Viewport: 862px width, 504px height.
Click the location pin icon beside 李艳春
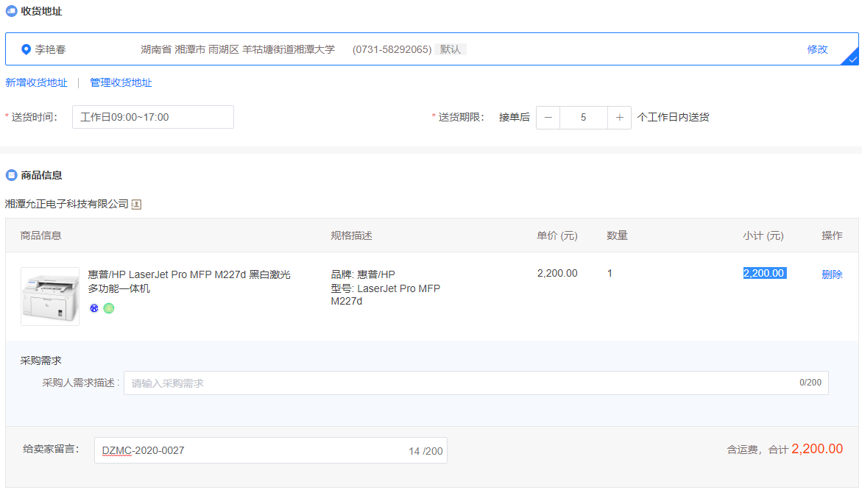[x=26, y=49]
